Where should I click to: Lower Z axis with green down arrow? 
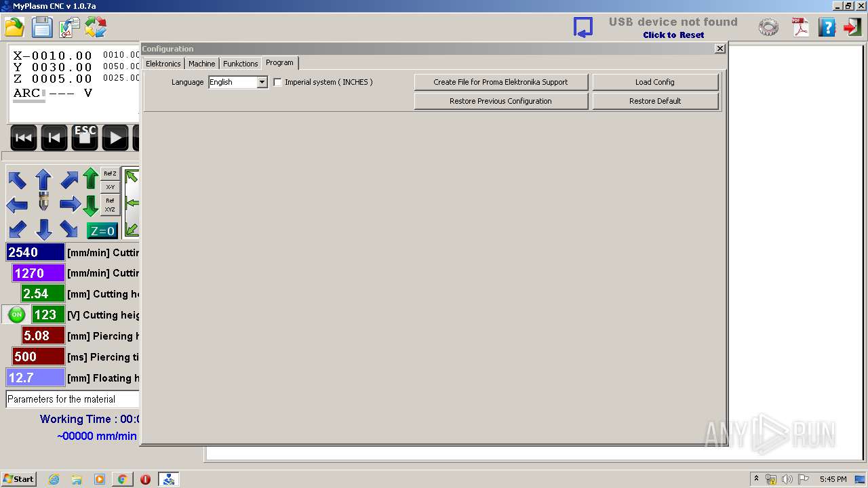(91, 205)
